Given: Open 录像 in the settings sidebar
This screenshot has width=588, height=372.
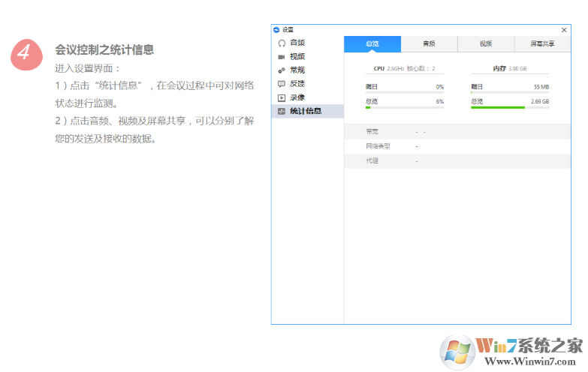Looking at the screenshot, I should (307, 97).
